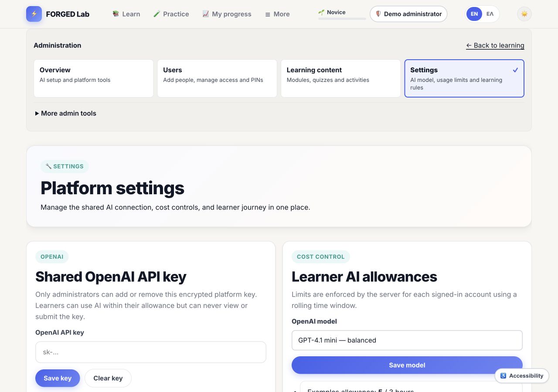The height and width of the screenshot is (392, 558).
Task: Click the Novice sprout level icon
Action: (x=321, y=12)
